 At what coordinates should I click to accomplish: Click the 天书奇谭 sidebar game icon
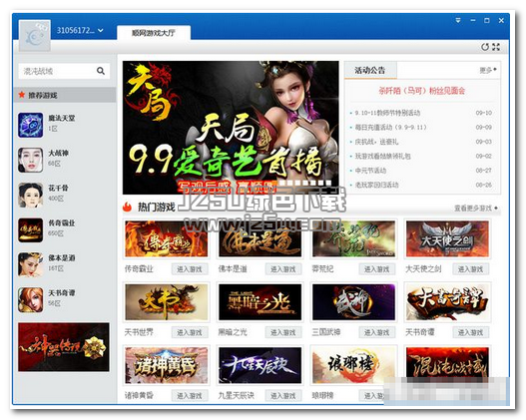coord(31,300)
